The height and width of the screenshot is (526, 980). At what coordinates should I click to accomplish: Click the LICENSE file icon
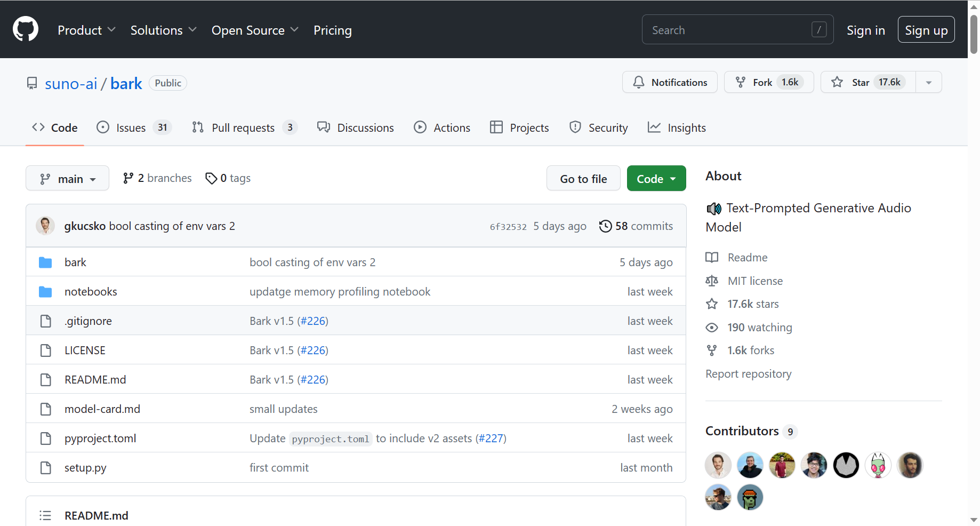coord(46,350)
